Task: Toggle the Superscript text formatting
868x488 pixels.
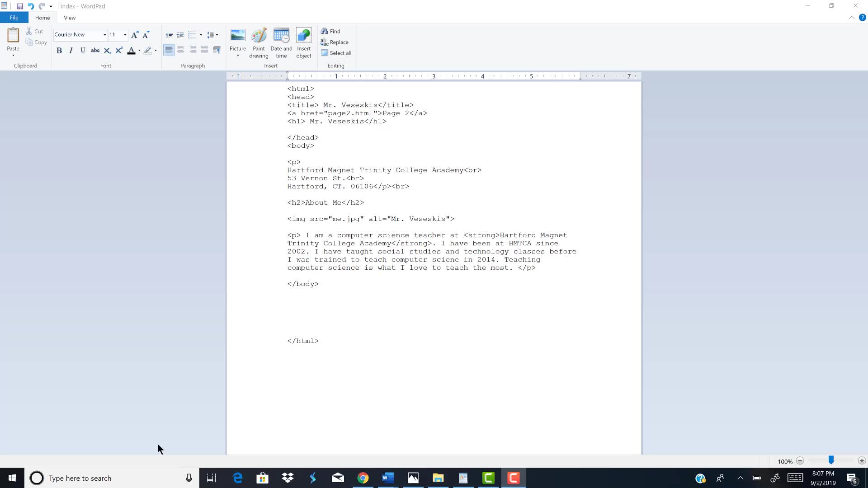Action: point(119,50)
